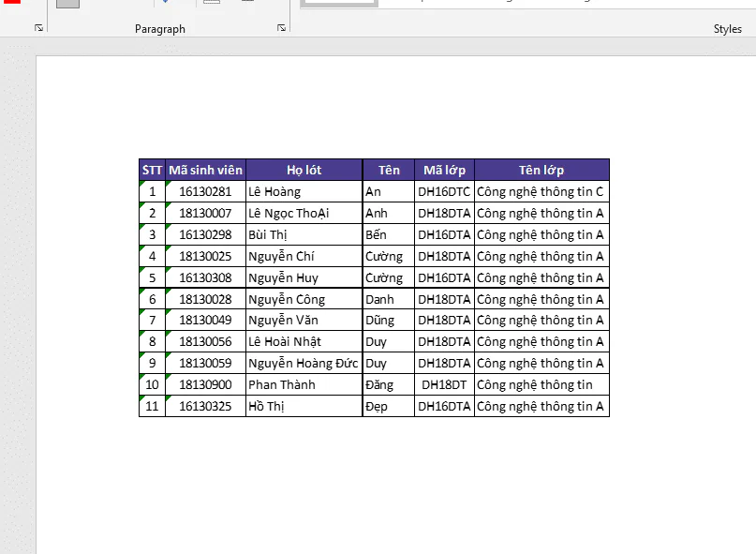Click the Họ lót header cell

coord(304,170)
